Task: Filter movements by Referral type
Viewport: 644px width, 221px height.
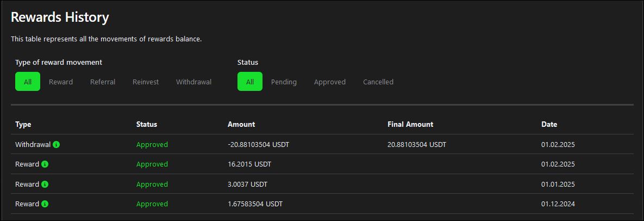Action: (x=103, y=82)
